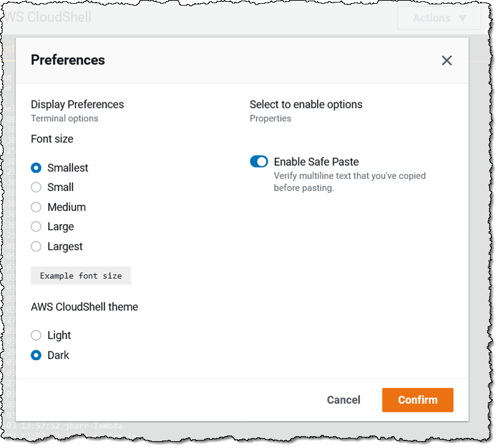Click the Display Preferences heading
Image resolution: width=499 pixels, height=448 pixels.
click(77, 104)
